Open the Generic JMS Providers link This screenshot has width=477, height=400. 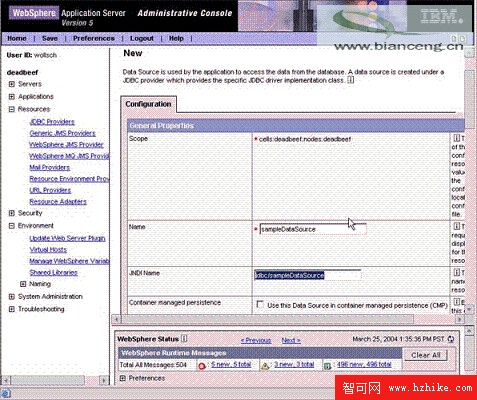62,133
